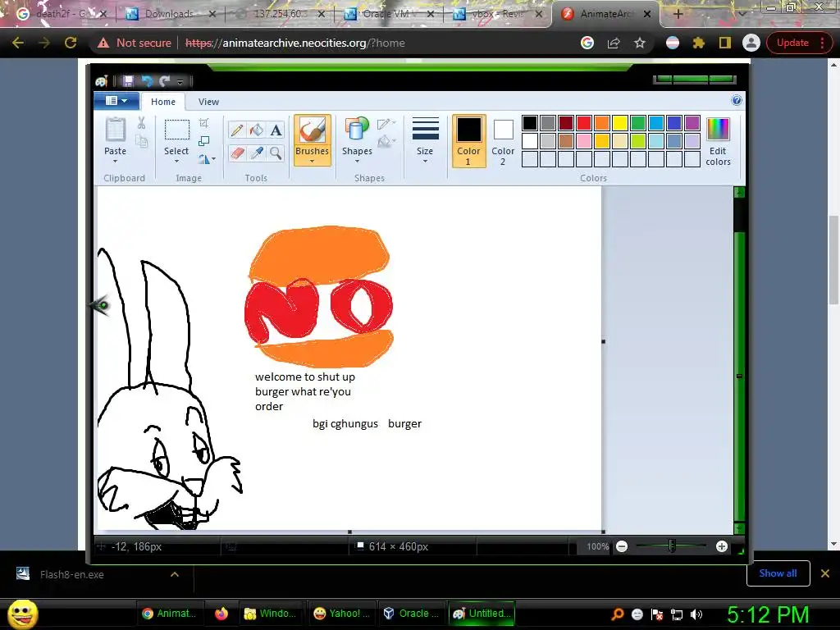Click the Paste clipboard icon

[x=115, y=130]
